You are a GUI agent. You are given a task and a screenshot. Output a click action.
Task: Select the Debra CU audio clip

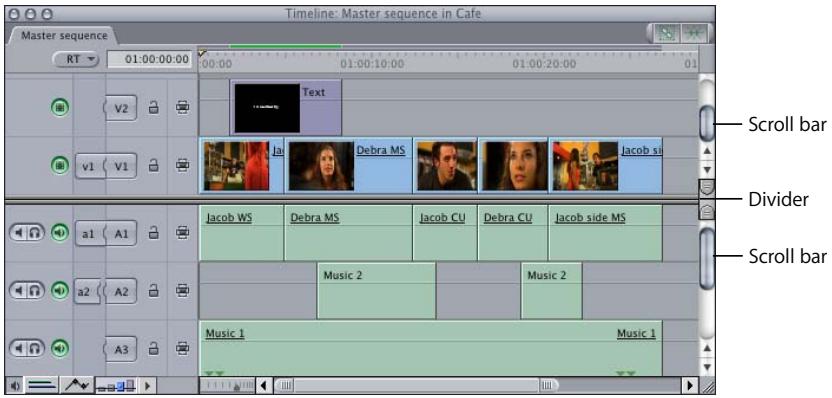pos(513,233)
